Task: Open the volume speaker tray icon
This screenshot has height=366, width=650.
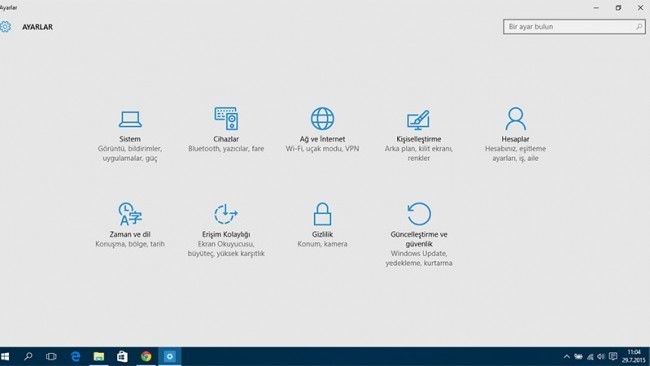Action: [601, 356]
